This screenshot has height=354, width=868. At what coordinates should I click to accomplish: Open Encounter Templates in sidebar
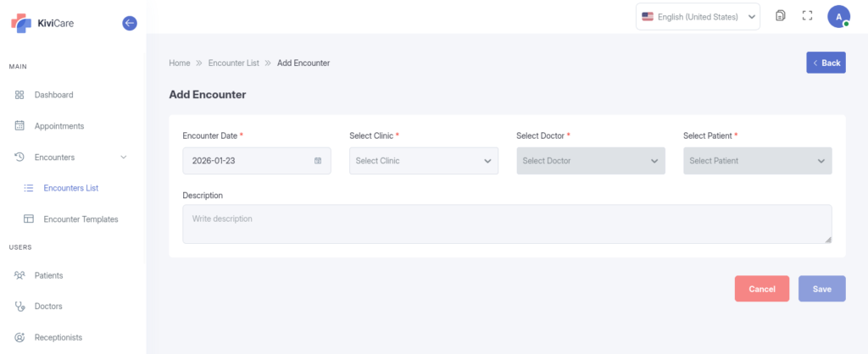coord(81,218)
